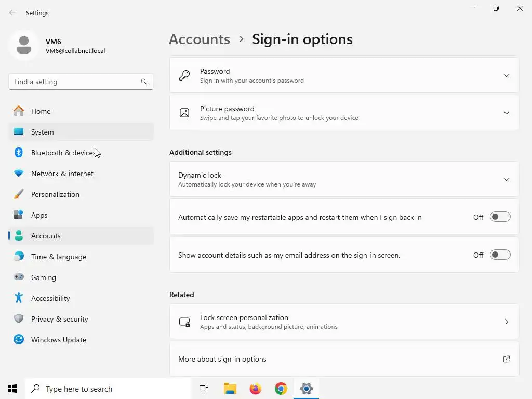Open Time & language settings
The width and height of the screenshot is (532, 399).
point(81,257)
